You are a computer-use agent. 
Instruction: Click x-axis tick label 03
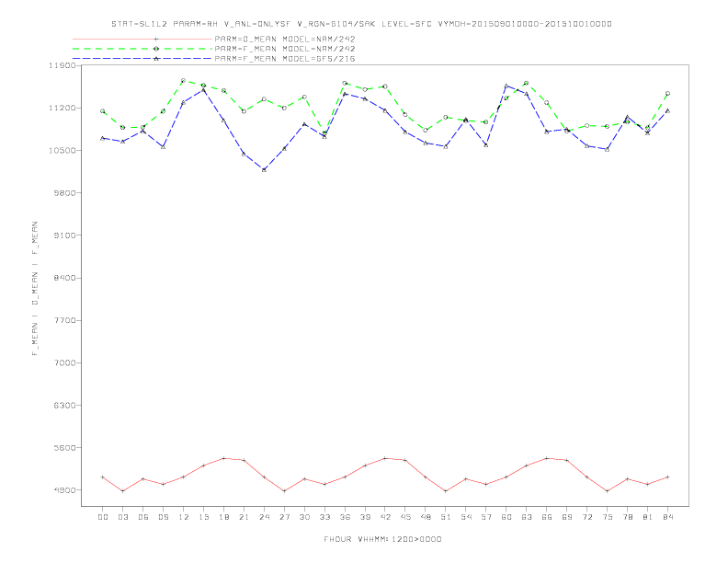tap(122, 517)
